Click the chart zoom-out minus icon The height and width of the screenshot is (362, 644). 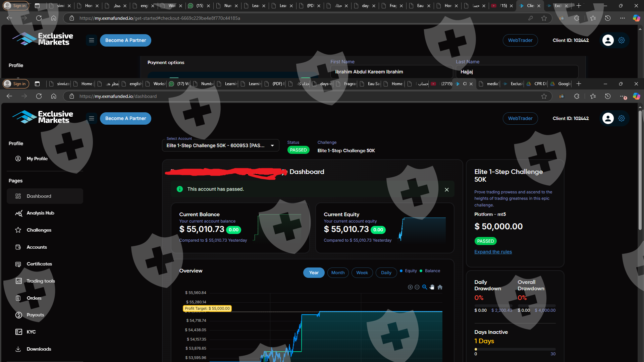tap(417, 287)
